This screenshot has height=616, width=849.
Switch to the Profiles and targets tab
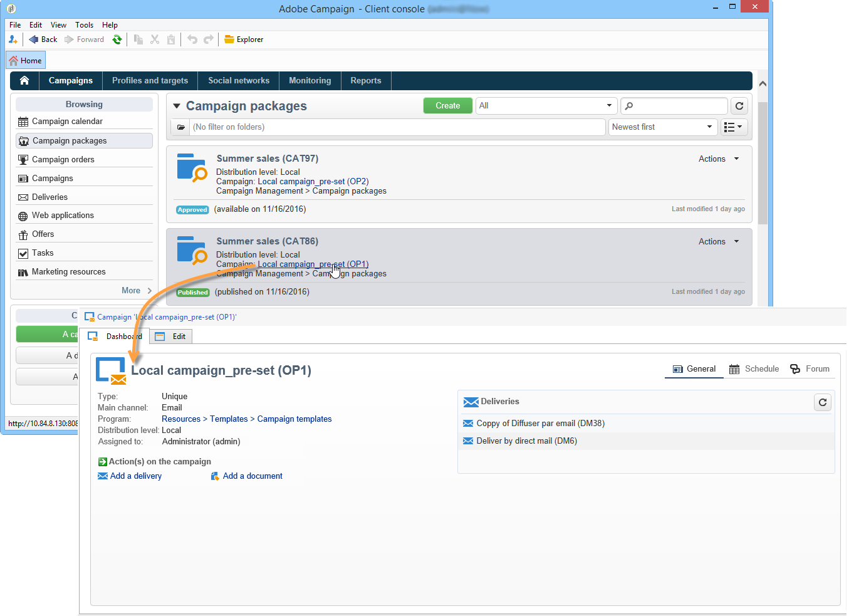[x=150, y=81]
